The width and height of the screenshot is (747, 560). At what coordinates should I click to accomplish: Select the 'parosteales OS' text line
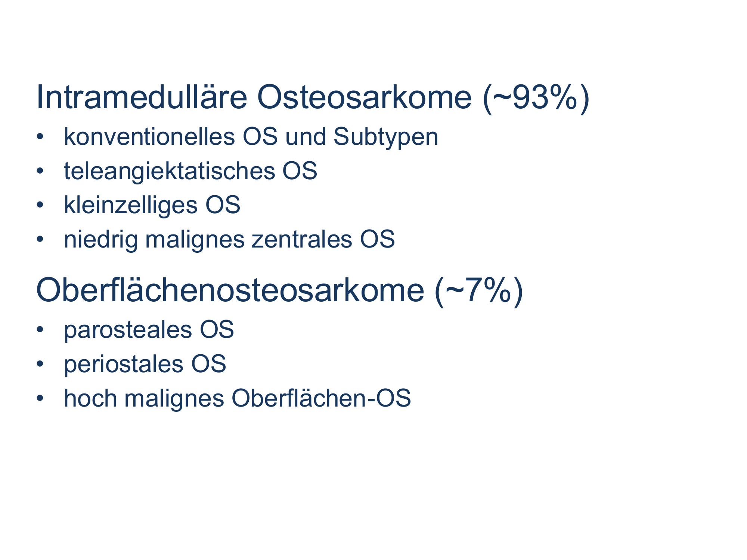(x=149, y=330)
